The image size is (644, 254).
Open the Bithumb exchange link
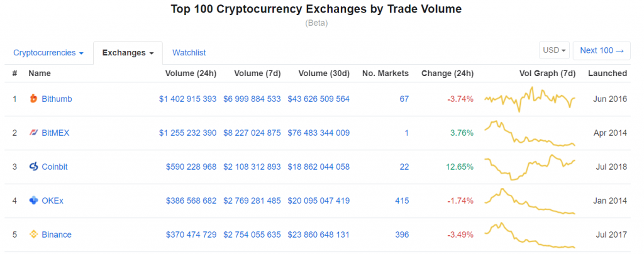tap(57, 99)
